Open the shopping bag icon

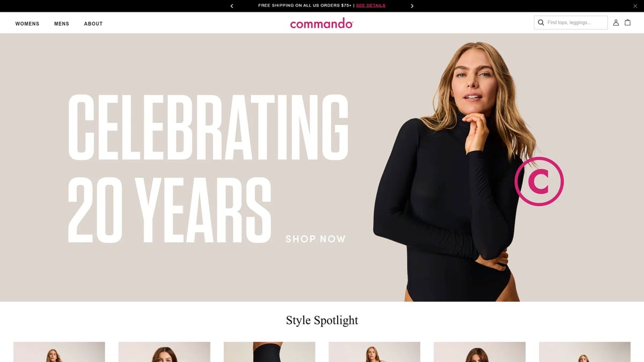tap(627, 23)
